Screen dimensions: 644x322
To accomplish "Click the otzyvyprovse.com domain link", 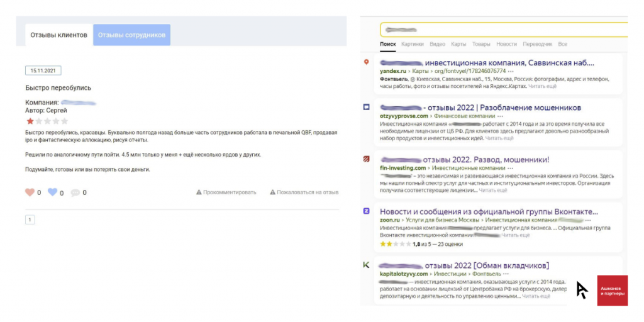I will [x=404, y=116].
